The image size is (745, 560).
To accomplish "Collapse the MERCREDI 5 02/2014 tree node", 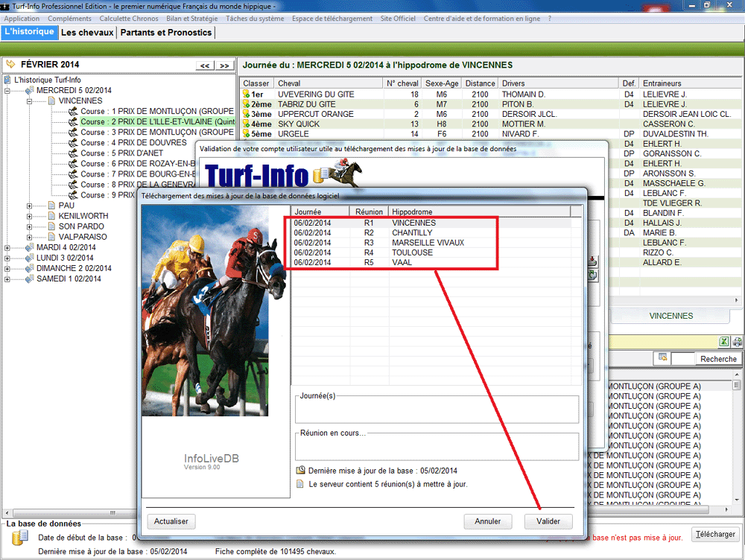I will [7, 90].
